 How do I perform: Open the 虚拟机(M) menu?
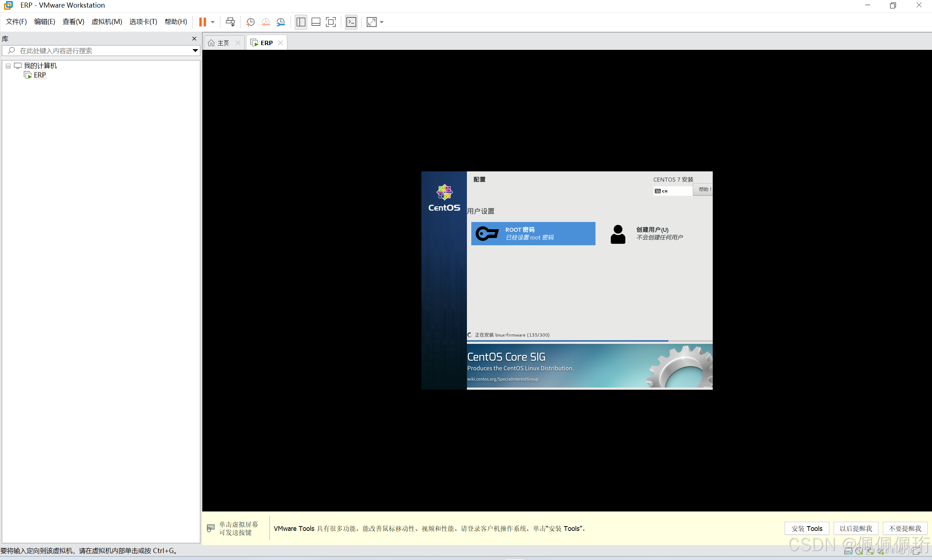pyautogui.click(x=106, y=22)
